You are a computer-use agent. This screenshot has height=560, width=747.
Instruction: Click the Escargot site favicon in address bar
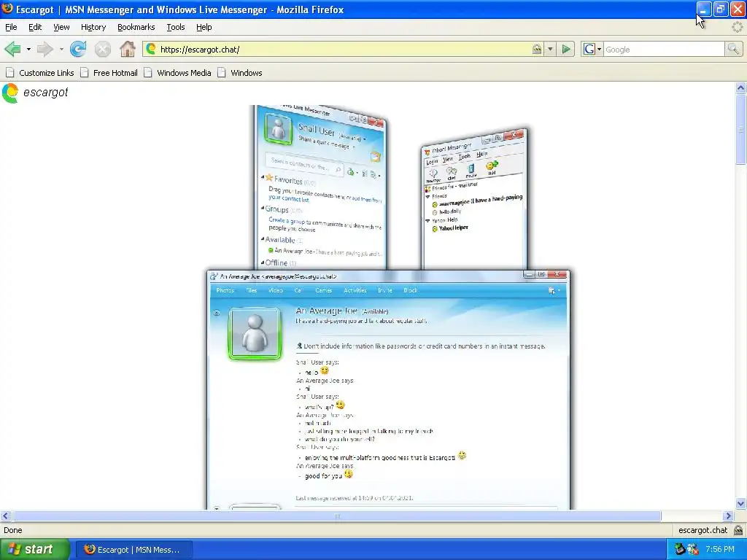[x=151, y=49]
